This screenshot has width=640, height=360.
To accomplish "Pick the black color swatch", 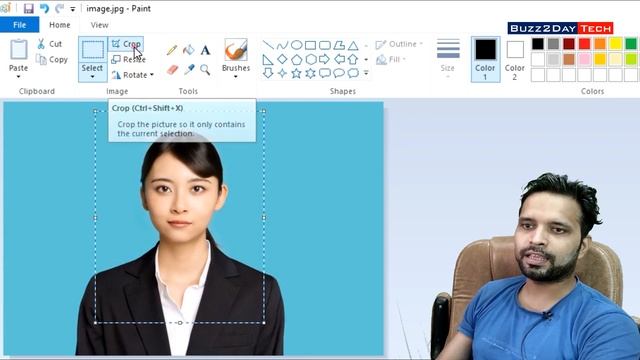I will click(x=538, y=44).
